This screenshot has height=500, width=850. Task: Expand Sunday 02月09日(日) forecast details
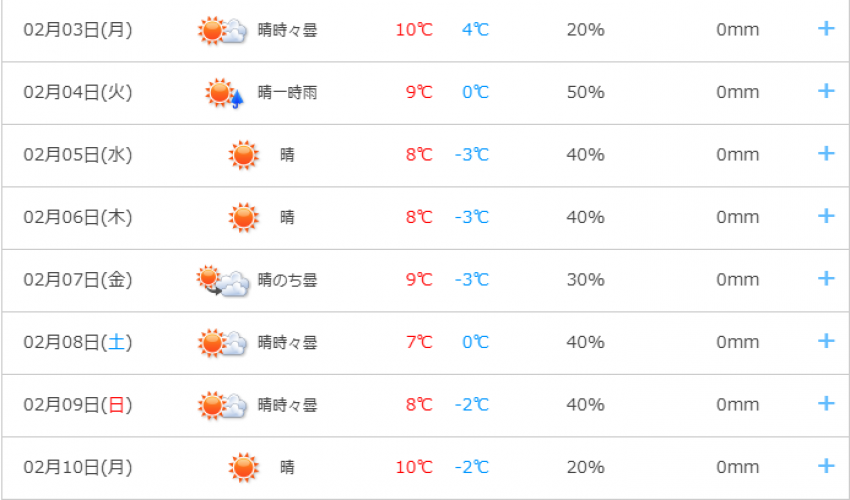point(826,404)
